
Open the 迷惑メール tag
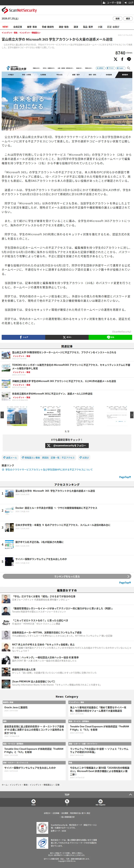pyautogui.click(x=10, y=458)
